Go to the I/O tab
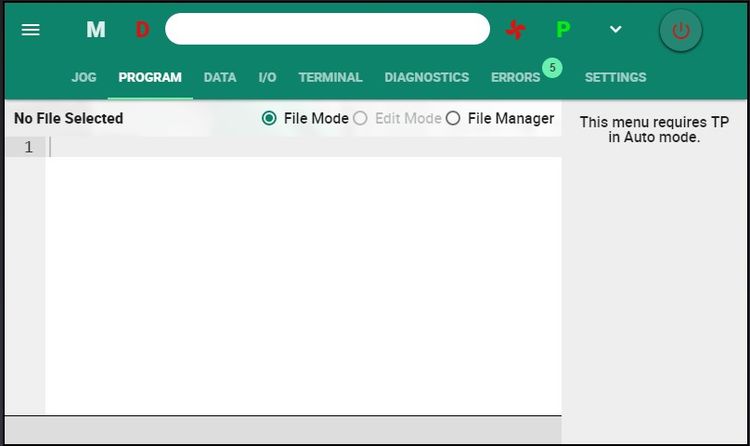The image size is (750, 446). 267,77
